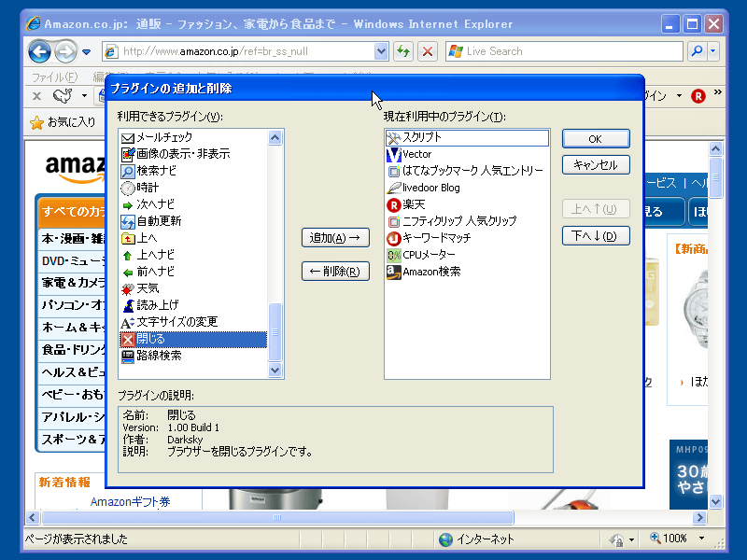Click OK in the plugin dialog

point(596,139)
